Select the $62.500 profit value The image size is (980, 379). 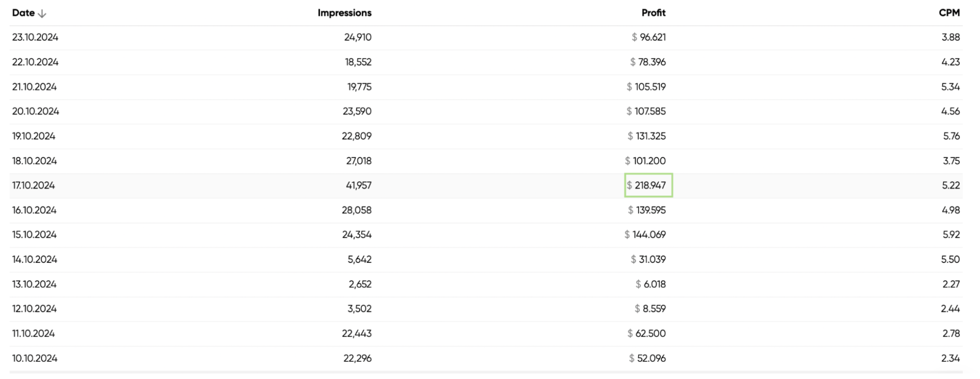pyautogui.click(x=647, y=333)
